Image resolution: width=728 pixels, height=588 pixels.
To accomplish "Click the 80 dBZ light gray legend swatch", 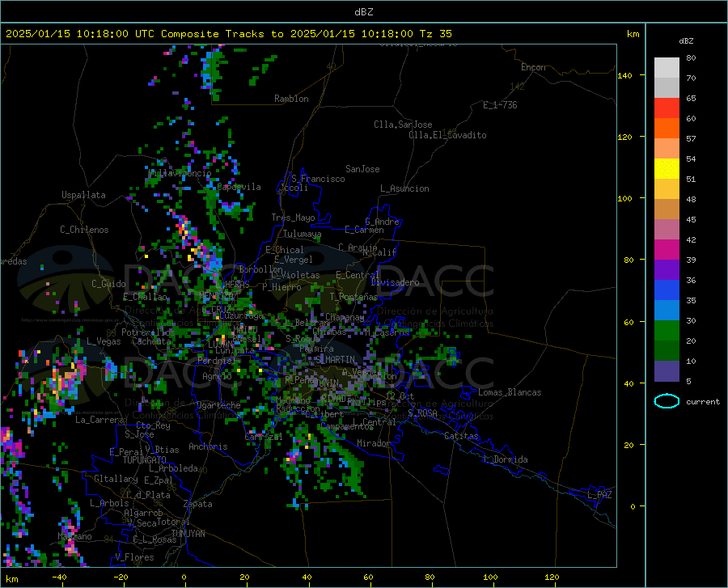I will pos(667,67).
